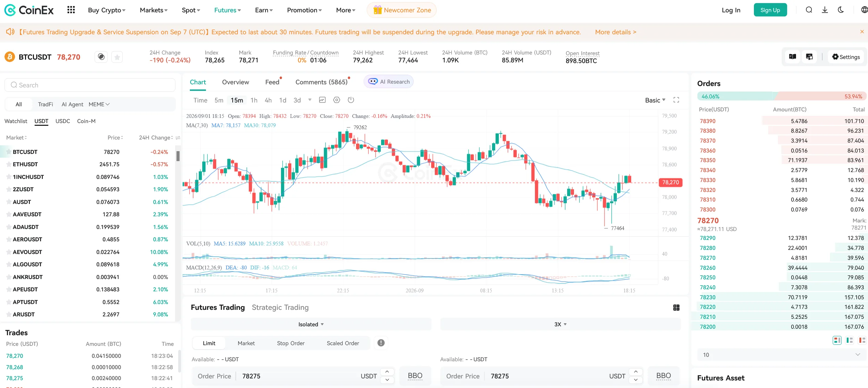Click the announcement speaker icon
Viewport: 868px width, 388px height.
click(10, 32)
